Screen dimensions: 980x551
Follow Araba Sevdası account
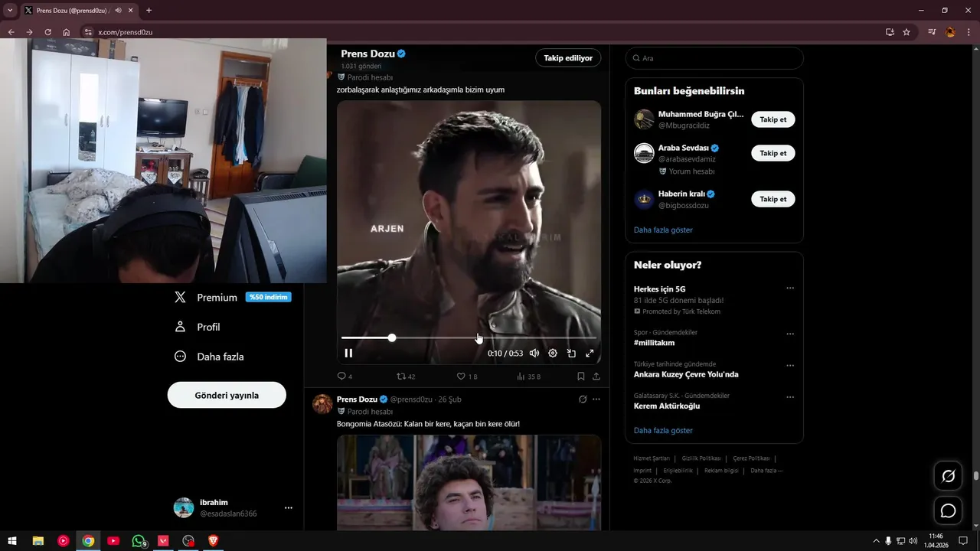click(x=773, y=153)
